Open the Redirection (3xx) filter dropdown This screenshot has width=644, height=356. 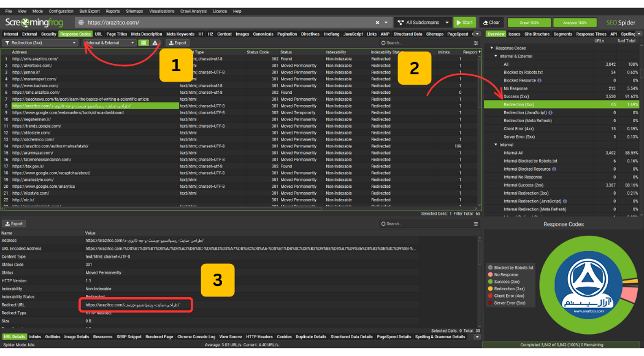pos(40,43)
